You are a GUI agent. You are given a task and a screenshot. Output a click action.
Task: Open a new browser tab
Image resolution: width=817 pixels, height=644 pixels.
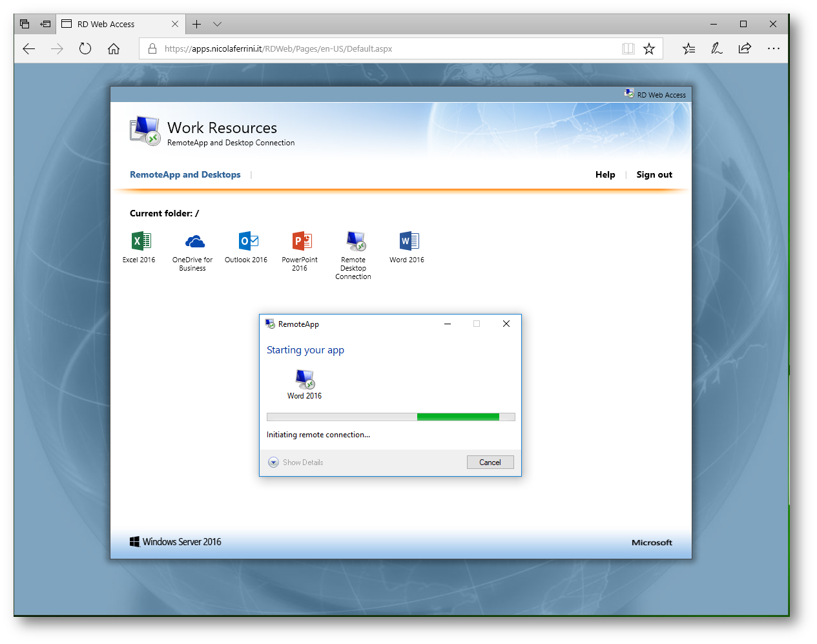click(196, 24)
